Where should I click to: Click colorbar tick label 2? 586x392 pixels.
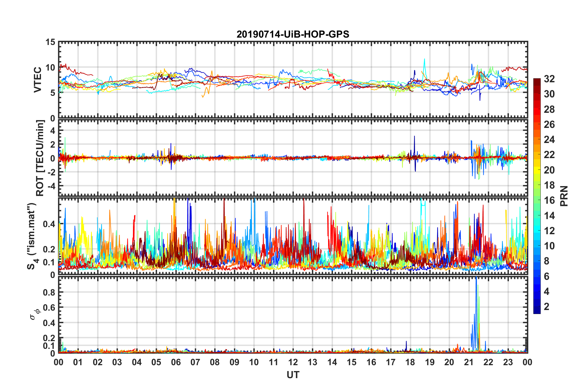(x=547, y=306)
